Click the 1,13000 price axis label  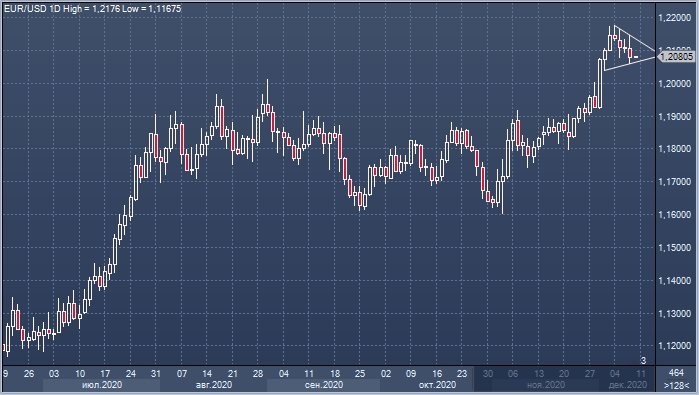[674, 314]
